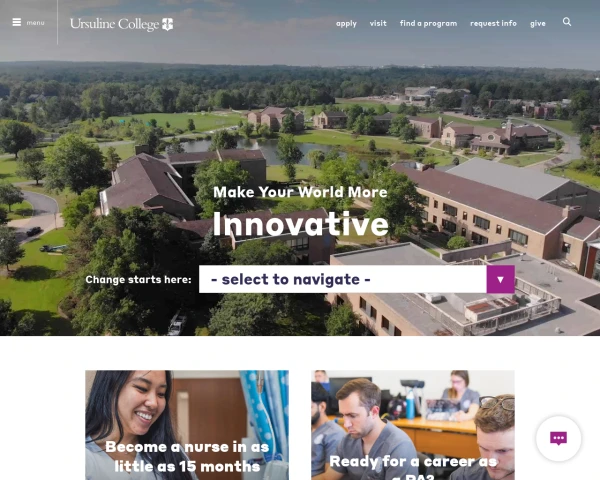Click the 'Change starts here:' label

point(138,280)
